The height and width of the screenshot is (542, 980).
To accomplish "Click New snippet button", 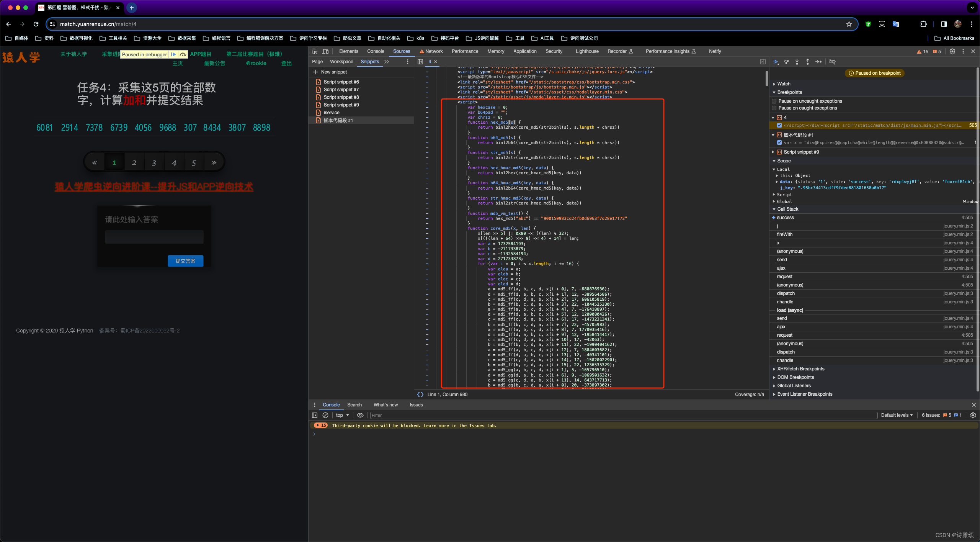I will pos(330,72).
